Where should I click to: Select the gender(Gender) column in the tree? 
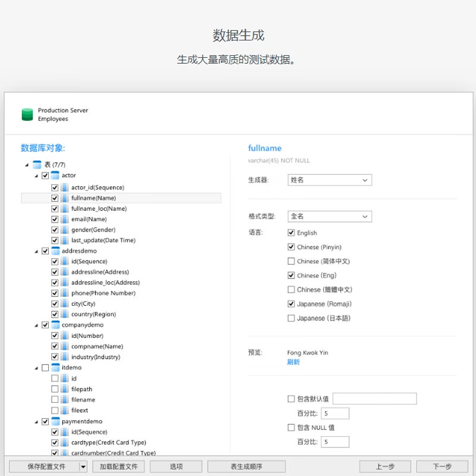click(93, 230)
